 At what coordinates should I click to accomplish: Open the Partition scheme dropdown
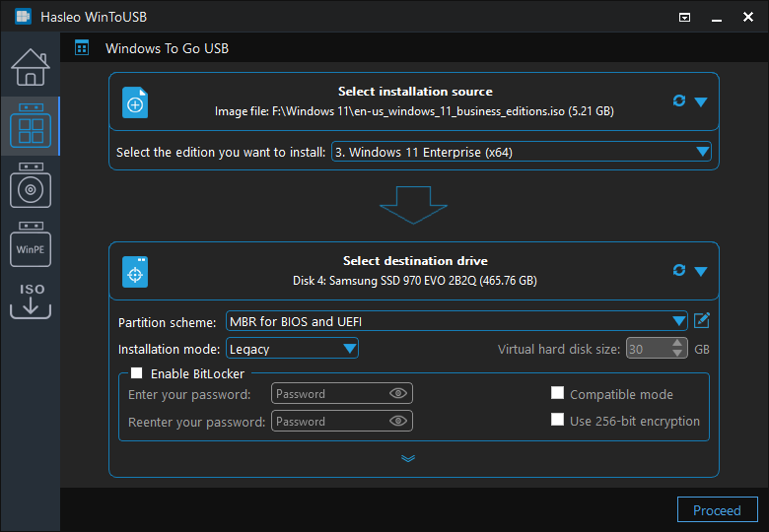[456, 321]
